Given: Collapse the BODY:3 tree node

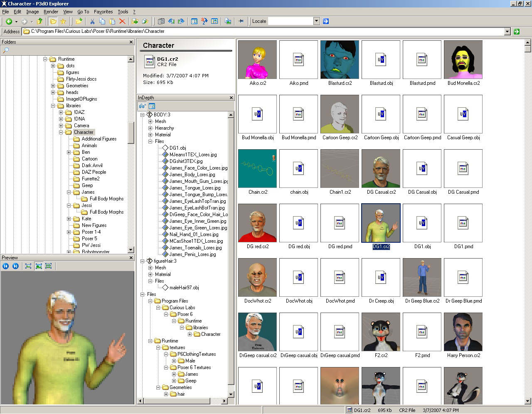Looking at the screenshot, I should coord(142,115).
